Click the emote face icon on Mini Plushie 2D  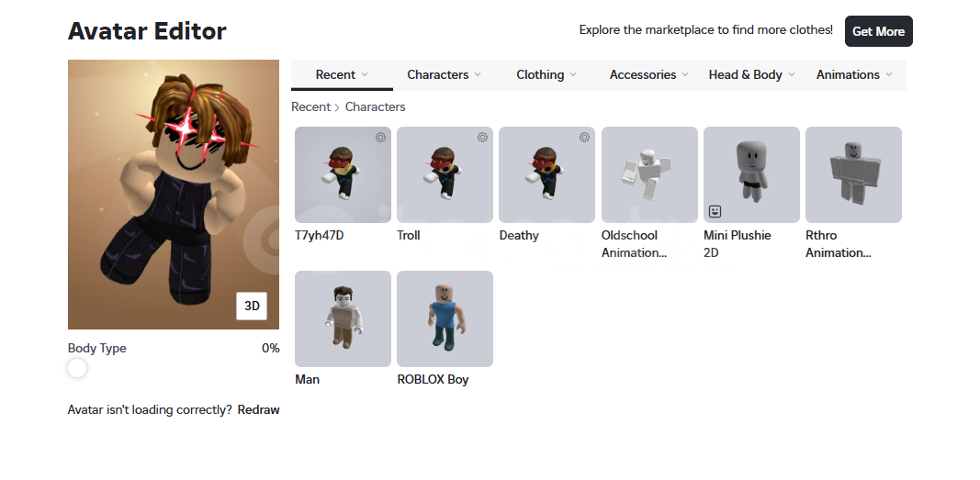point(715,212)
